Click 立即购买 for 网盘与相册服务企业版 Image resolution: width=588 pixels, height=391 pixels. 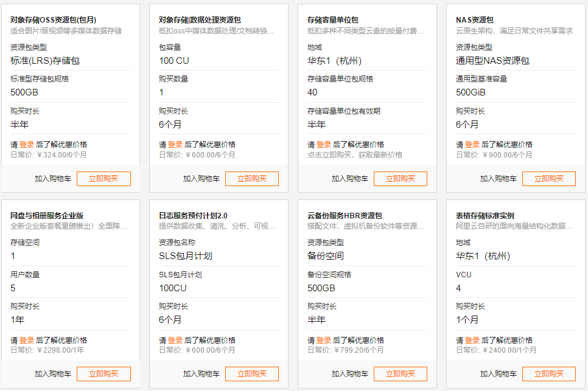(103, 374)
